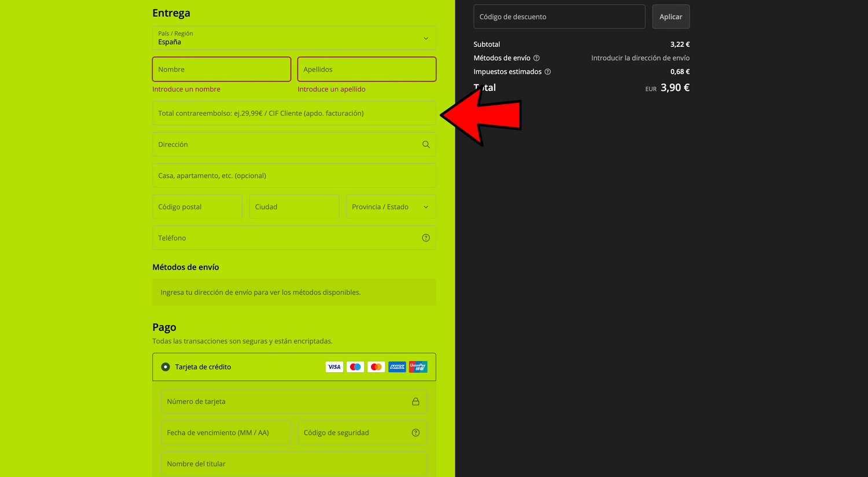Screen dimensions: 868x477
Task: Select the Tarjeta de crédito radio button
Action: pyautogui.click(x=165, y=367)
